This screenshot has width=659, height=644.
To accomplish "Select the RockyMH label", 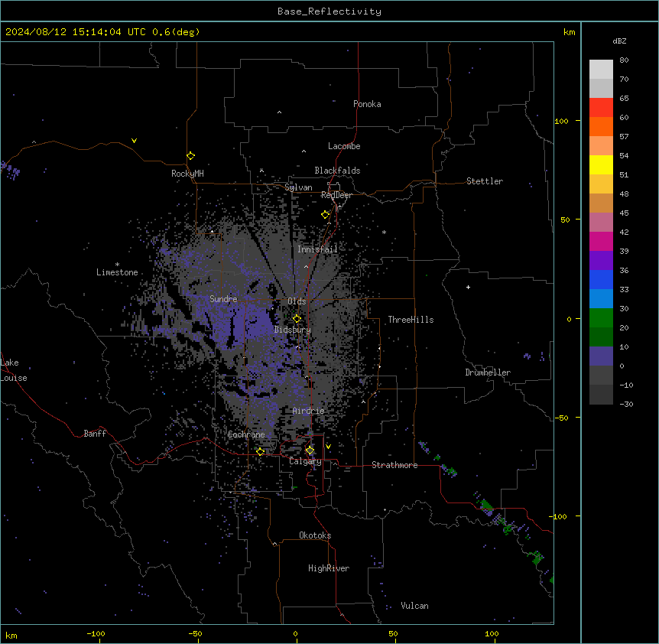I will [187, 174].
